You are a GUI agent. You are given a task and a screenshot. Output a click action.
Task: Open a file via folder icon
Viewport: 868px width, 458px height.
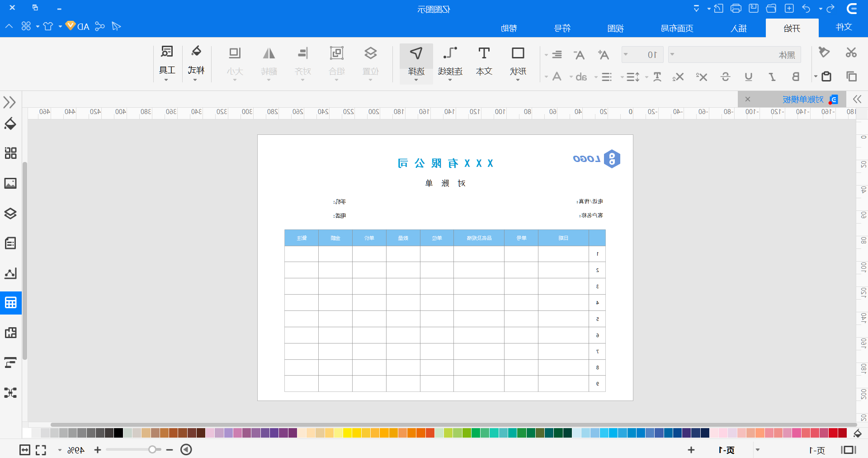(771, 8)
